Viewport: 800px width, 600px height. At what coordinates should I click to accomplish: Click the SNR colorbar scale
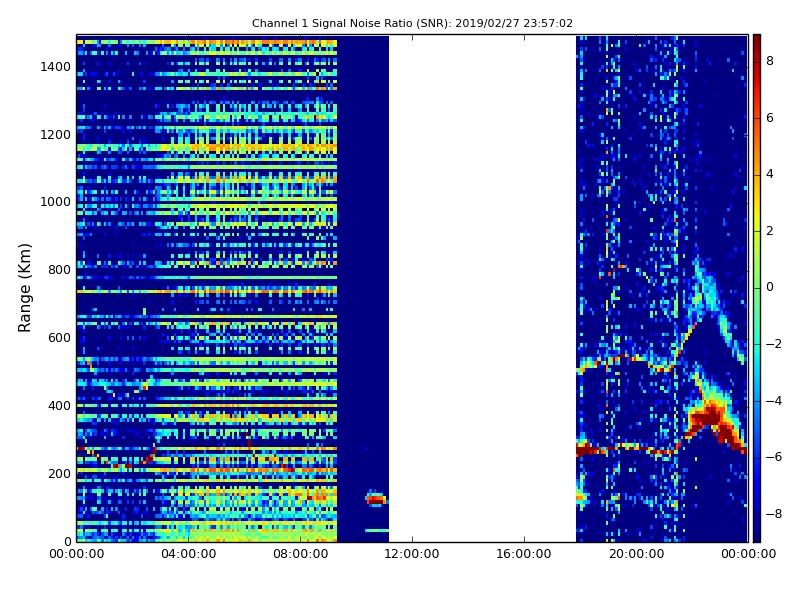point(757,288)
